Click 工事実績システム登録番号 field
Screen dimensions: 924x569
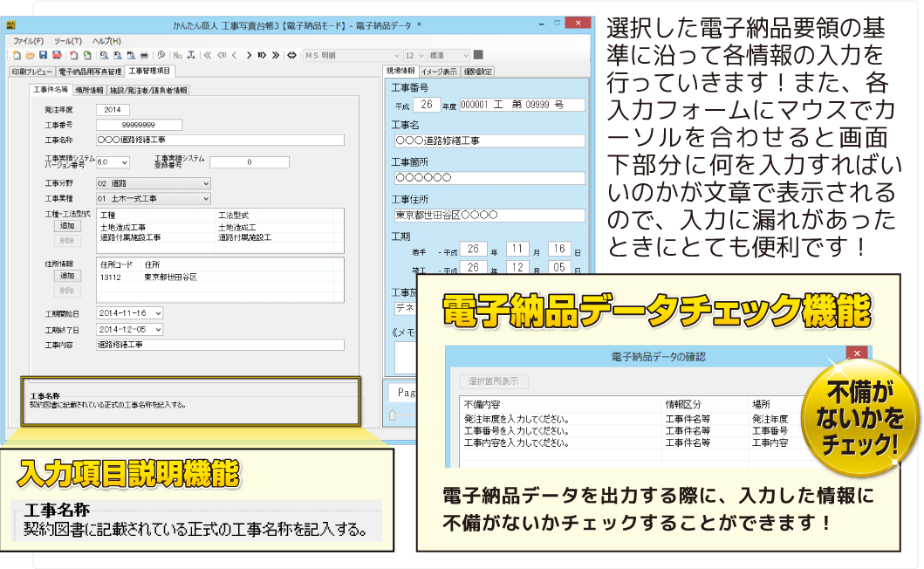pos(250,162)
